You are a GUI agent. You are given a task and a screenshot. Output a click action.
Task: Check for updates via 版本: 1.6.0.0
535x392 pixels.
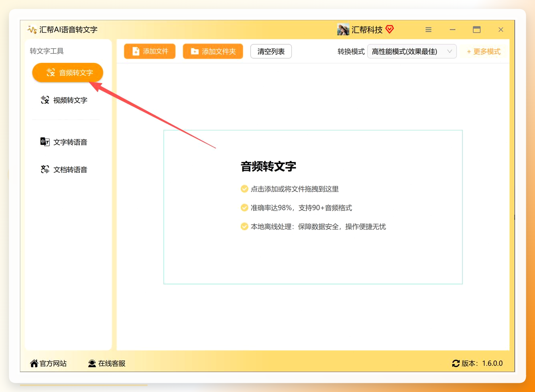tap(478, 363)
